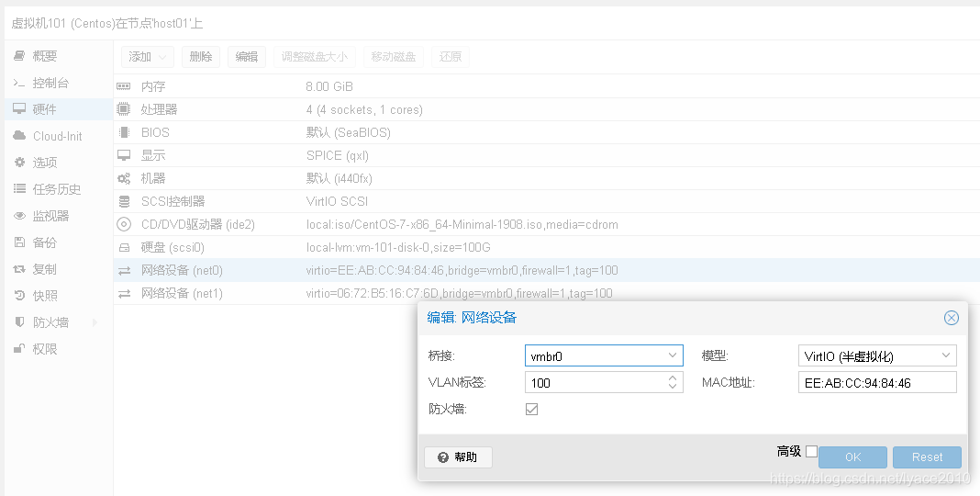Click the Backup (备份) floppy icon
Screen dimensions: 980x496
[x=19, y=242]
